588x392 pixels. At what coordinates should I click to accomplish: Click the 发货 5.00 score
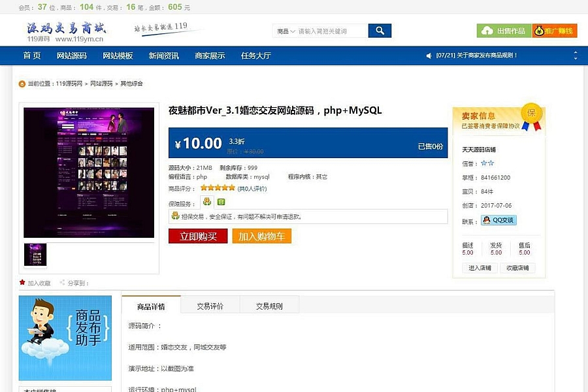(x=496, y=249)
